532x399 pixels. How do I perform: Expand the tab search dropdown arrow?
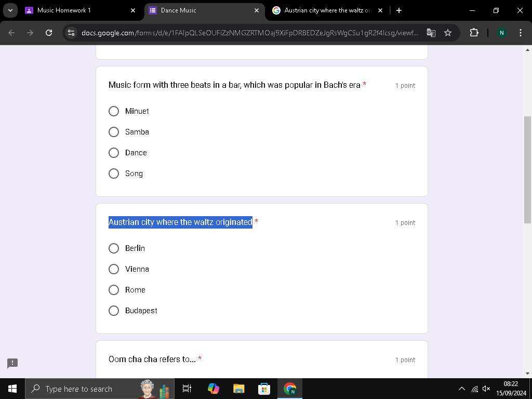10,10
